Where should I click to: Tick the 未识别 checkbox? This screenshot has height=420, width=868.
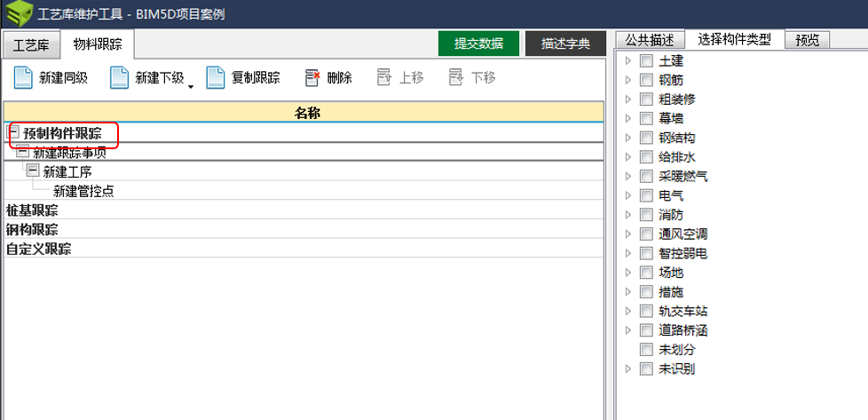click(x=646, y=368)
